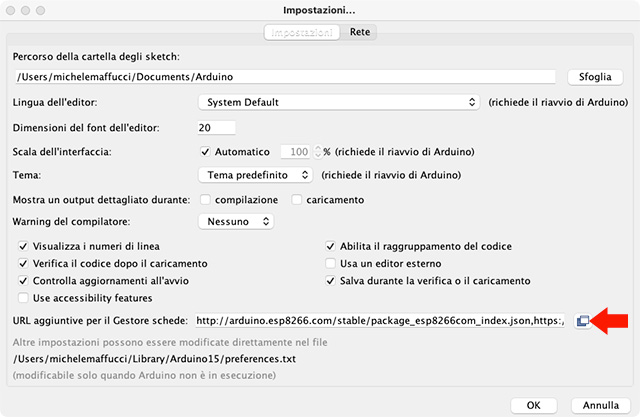Open the Warning del compilatore dropdown

tap(234, 221)
